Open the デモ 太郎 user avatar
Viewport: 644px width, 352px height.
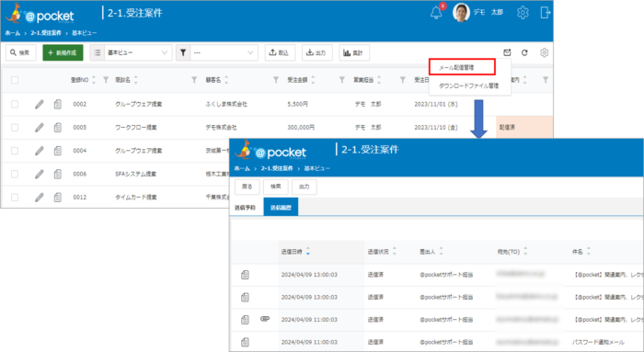(x=461, y=12)
